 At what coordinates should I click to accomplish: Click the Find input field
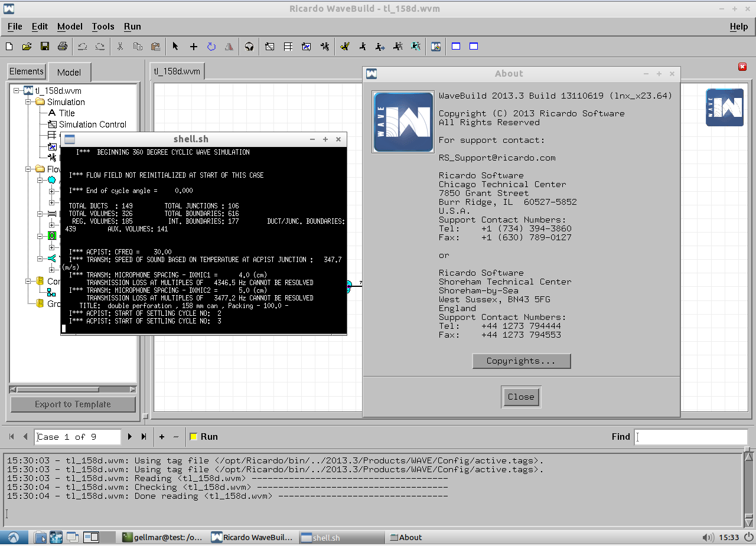[691, 437]
